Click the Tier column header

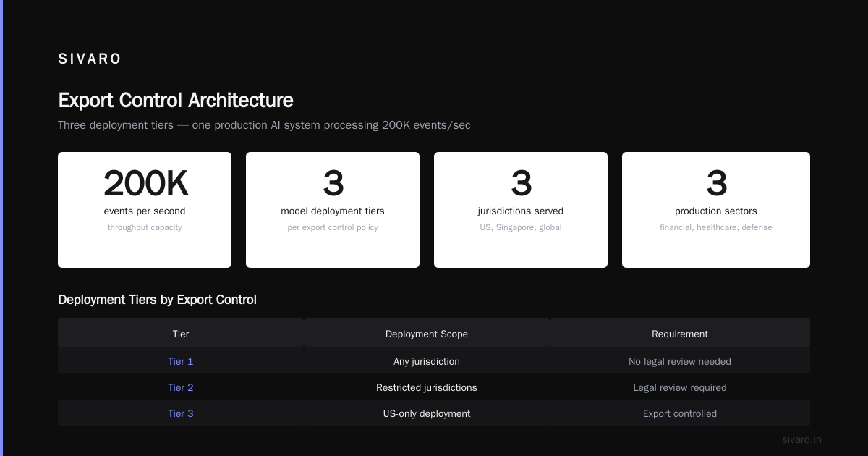point(181,334)
